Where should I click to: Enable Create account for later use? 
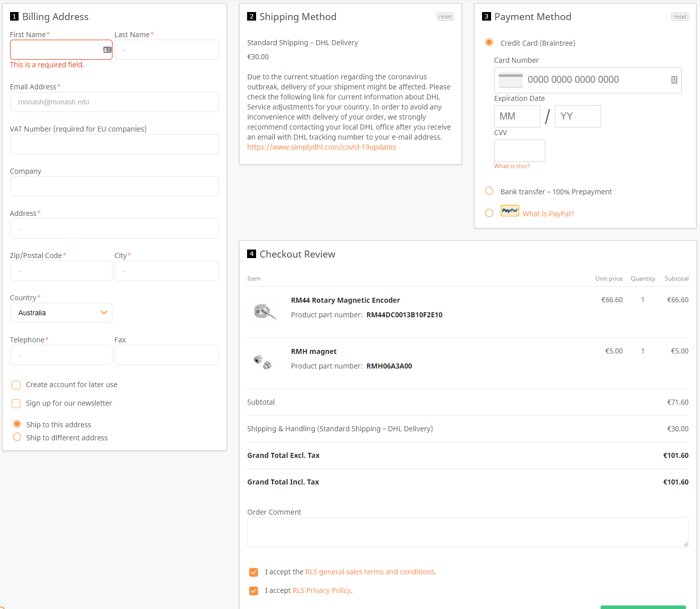[x=16, y=385]
